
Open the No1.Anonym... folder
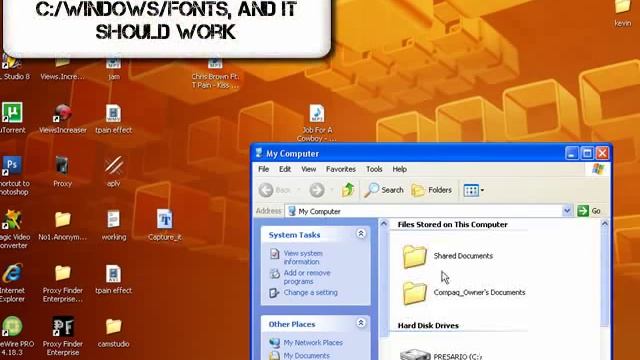point(62,220)
